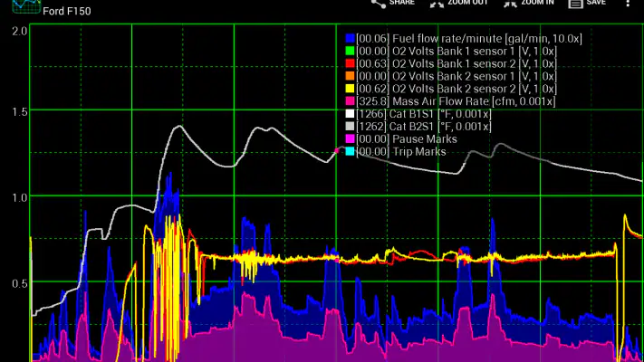644x362 pixels.
Task: Tap orange O2 Bank 2 sensor 1 swatch
Action: tap(350, 76)
